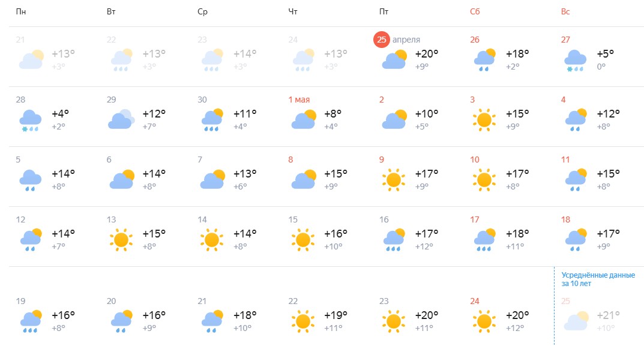Click the Усреднённые данные за 10 лет label

point(598,279)
